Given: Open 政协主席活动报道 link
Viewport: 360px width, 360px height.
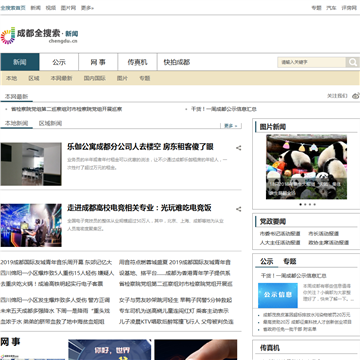Looking at the screenshot, I should (x=328, y=243).
